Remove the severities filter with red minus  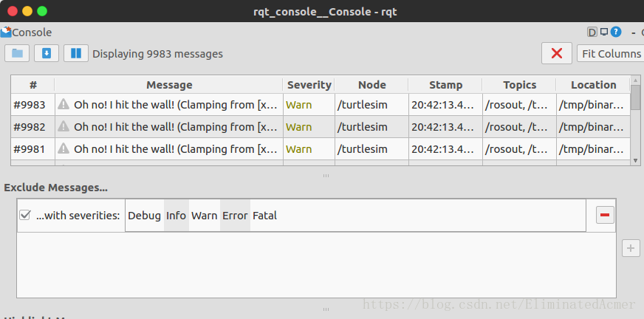[605, 215]
